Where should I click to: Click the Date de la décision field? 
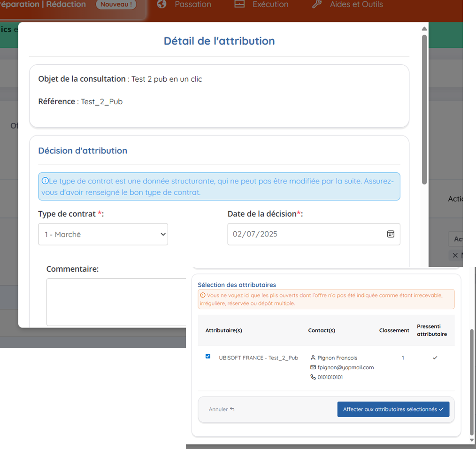tap(305, 234)
